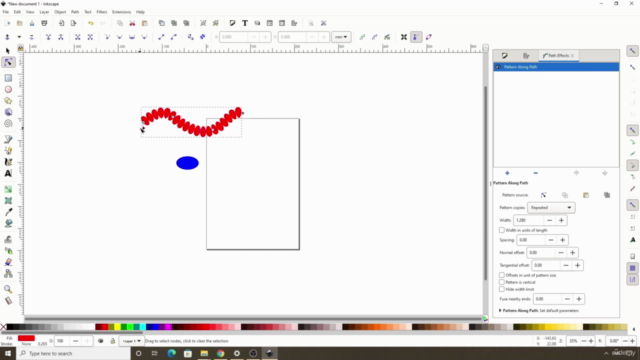
Task: Increase Tangential offset with plus
Action: 578,265
